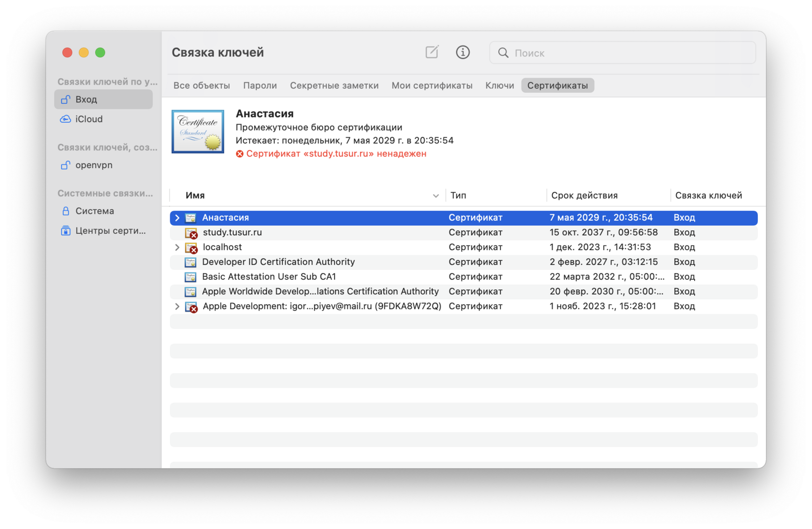This screenshot has height=529, width=812.
Task: Click Developer ID Certification Authority certificate icon
Action: coord(190,262)
